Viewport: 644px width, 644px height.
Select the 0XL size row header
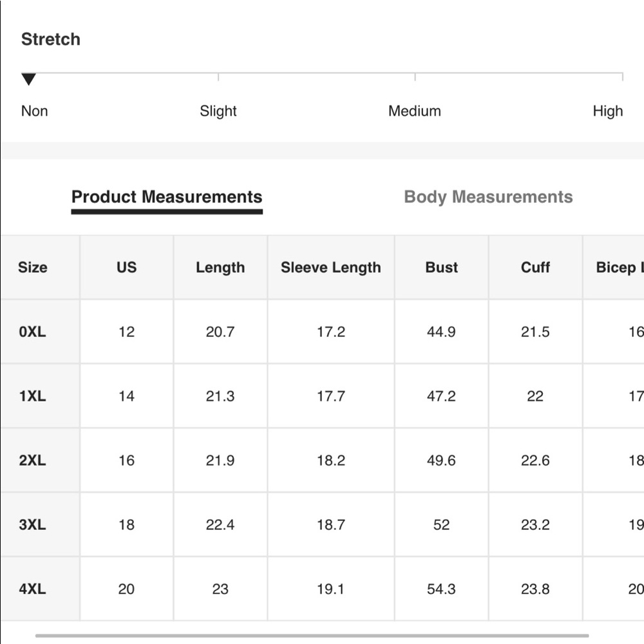pyautogui.click(x=32, y=332)
